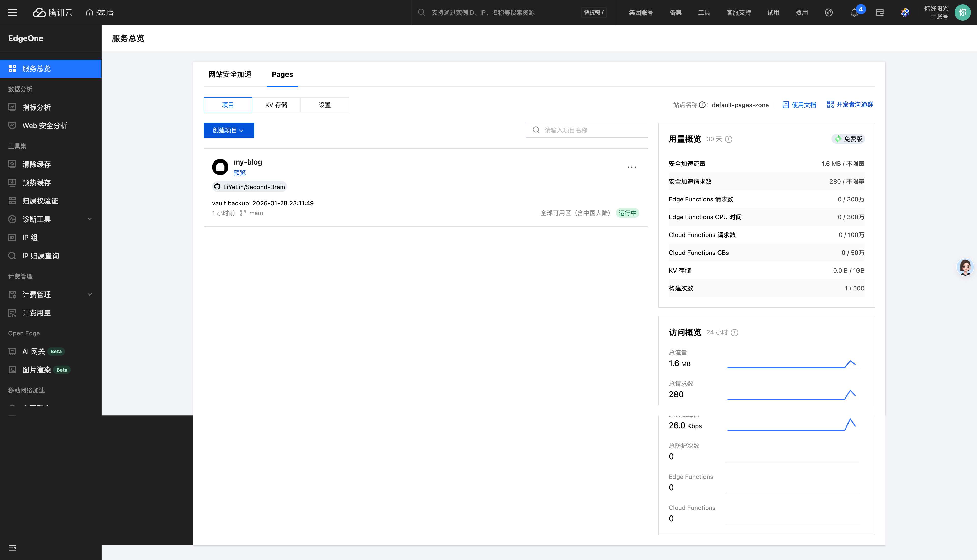
Task: Switch to 网站安全加速 tab
Action: 230,74
